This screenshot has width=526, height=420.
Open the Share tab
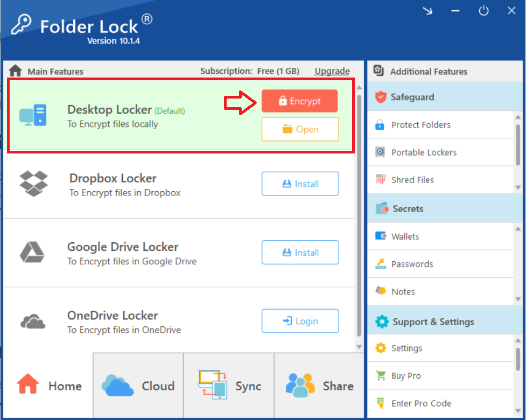[x=319, y=386]
